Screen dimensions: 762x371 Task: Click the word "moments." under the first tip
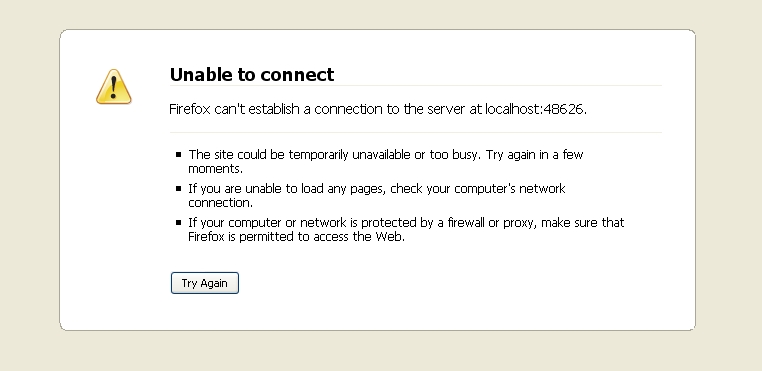tap(215, 169)
